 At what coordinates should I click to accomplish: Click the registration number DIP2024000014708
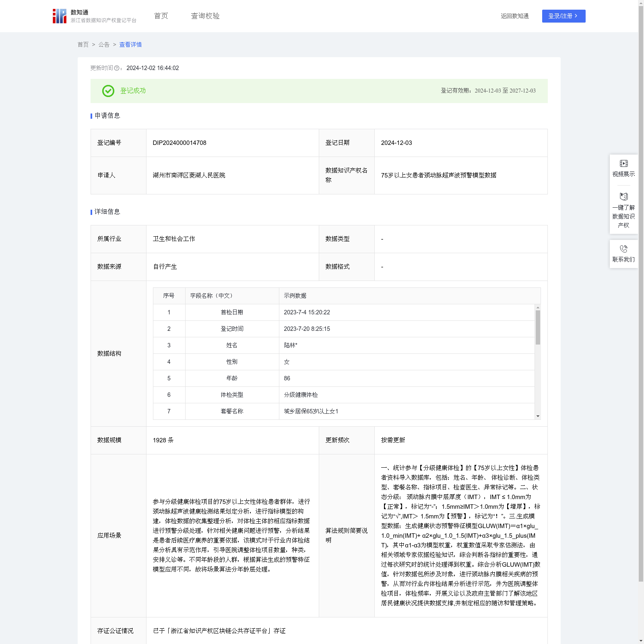click(180, 143)
